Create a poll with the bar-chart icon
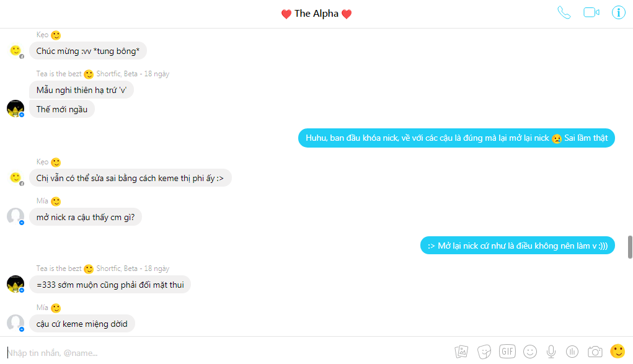 click(572, 352)
